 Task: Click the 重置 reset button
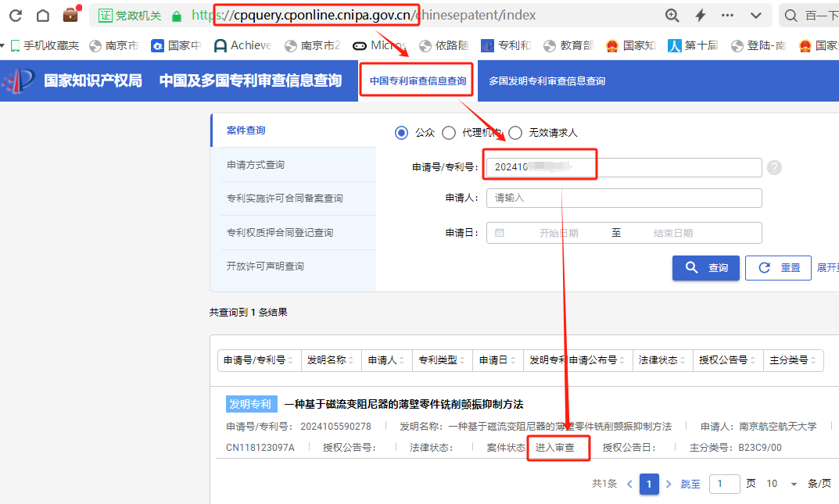pyautogui.click(x=778, y=268)
